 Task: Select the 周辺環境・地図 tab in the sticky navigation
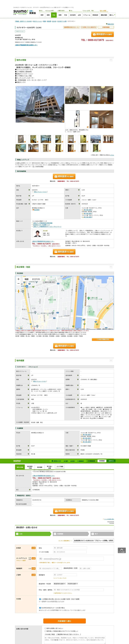coord(30,467)
